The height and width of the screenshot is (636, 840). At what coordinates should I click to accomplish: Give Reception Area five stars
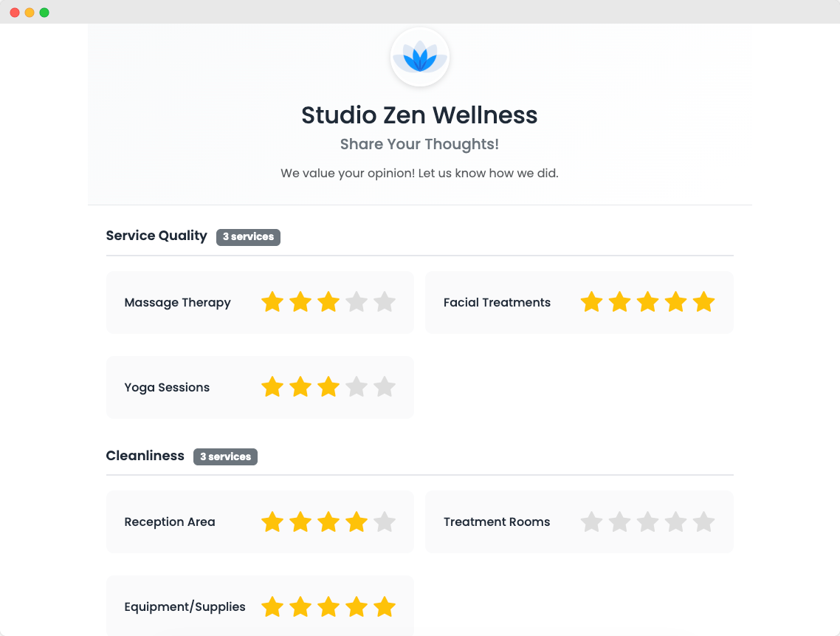tap(385, 522)
